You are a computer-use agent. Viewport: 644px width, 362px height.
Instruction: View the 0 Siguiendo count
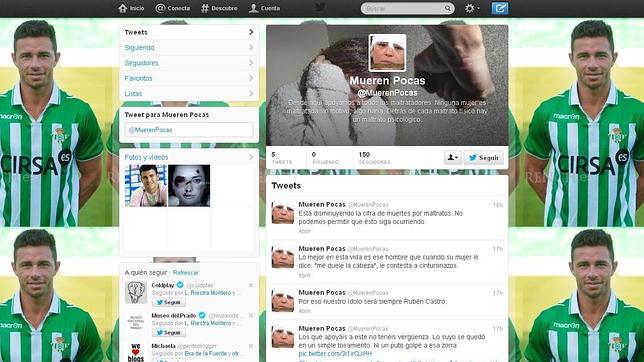[325, 158]
